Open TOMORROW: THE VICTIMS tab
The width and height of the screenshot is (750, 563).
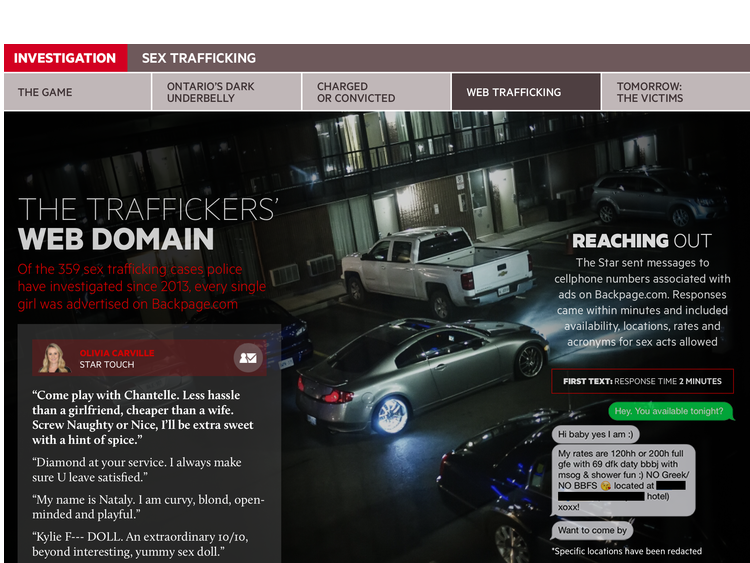click(x=675, y=92)
